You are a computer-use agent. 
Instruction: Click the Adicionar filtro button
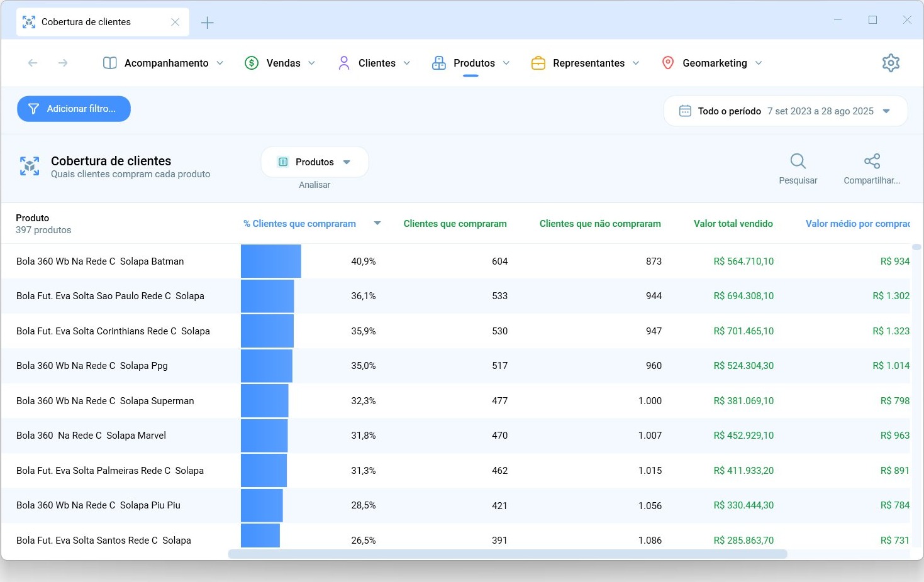(74, 109)
